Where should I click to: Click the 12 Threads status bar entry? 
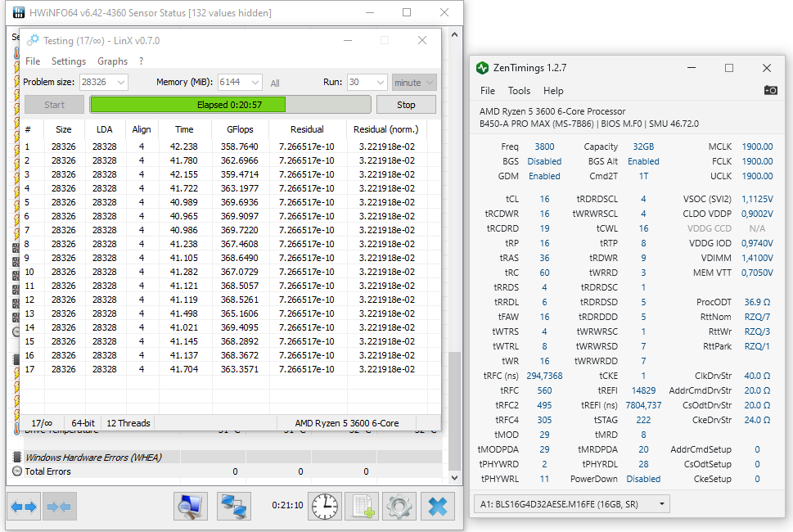(128, 423)
